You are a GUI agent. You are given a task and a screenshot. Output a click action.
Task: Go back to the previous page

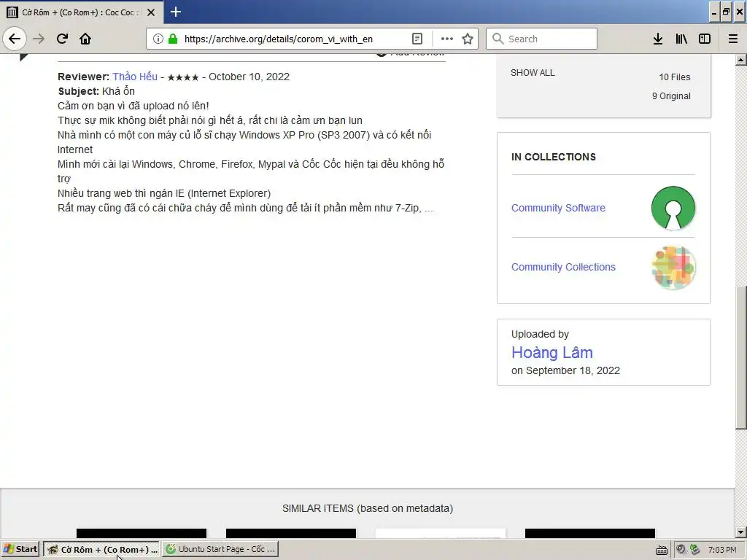coord(15,39)
